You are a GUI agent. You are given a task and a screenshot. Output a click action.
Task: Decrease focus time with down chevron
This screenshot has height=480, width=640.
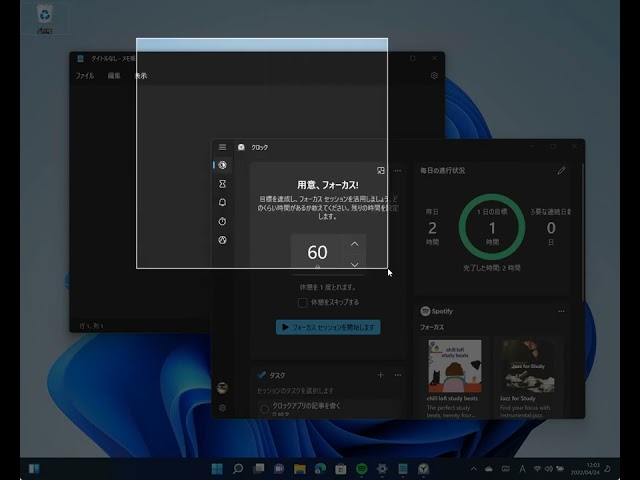pyautogui.click(x=354, y=264)
